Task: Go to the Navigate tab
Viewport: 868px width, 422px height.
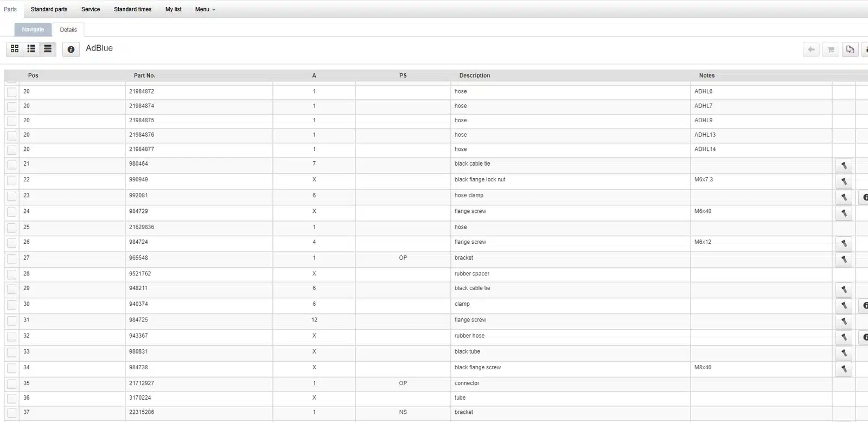Action: [x=33, y=29]
